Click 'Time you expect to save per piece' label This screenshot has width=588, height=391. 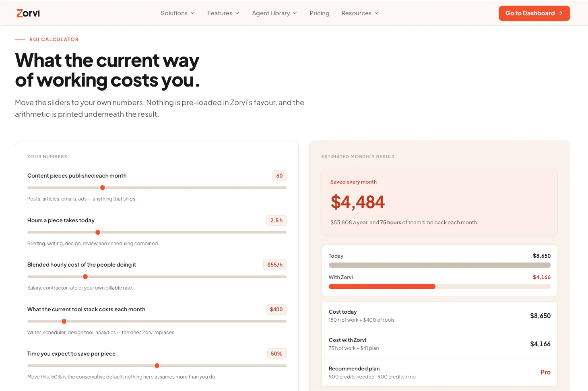point(71,354)
